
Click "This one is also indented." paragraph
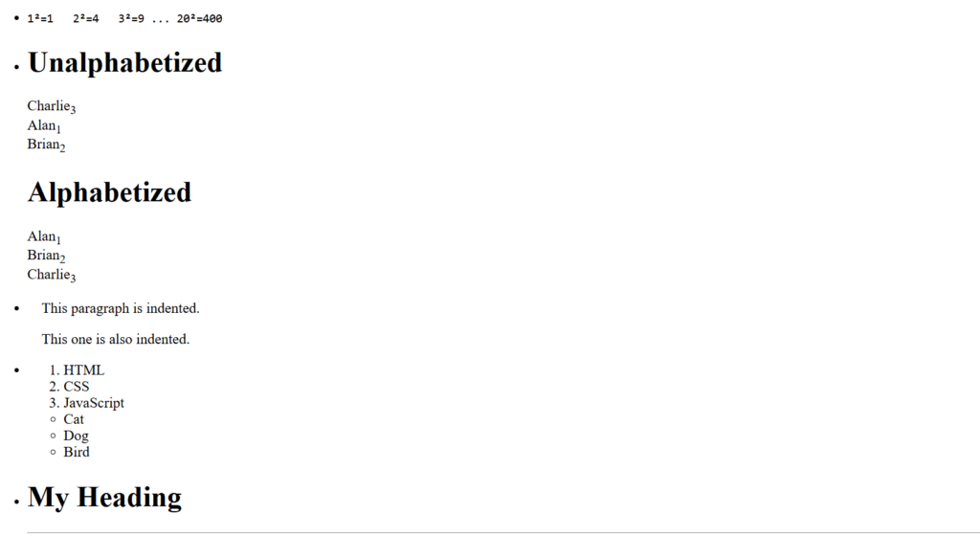(x=116, y=339)
